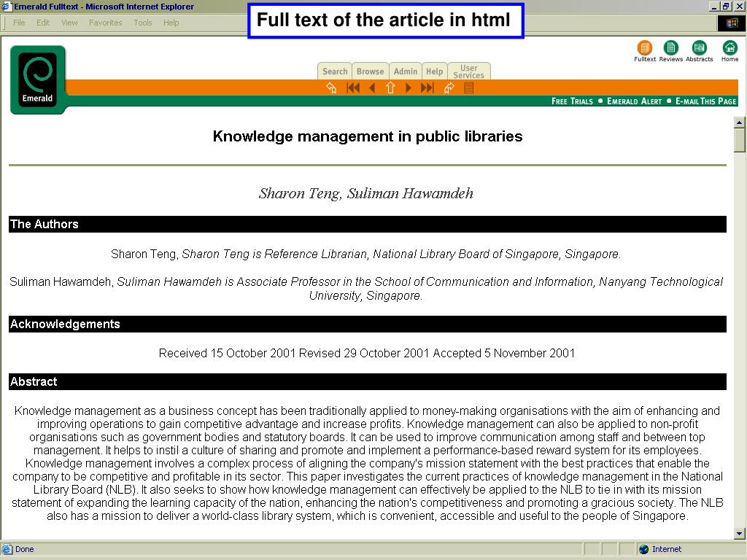Click the document page icon in orange bar
Image resolution: width=747 pixels, height=560 pixels.
[469, 87]
